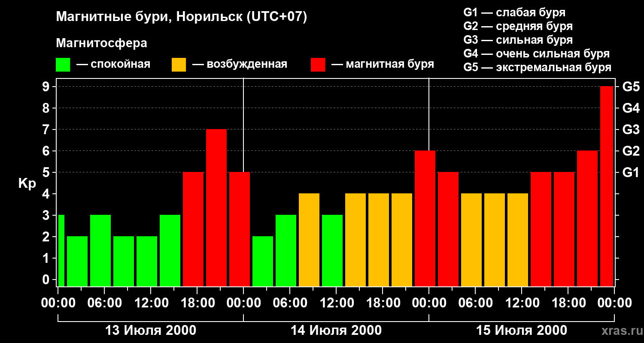This screenshot has height=343, width=644.
Task: Select the chart title 'Магнитные бури, Норильск (UTC+07)'
Action: pos(182,17)
